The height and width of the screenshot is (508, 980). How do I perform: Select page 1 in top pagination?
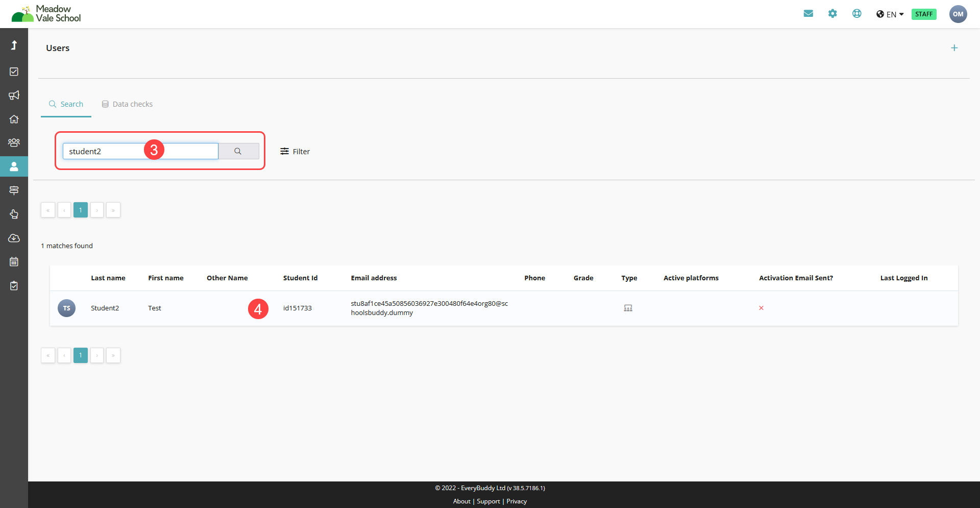(x=81, y=210)
